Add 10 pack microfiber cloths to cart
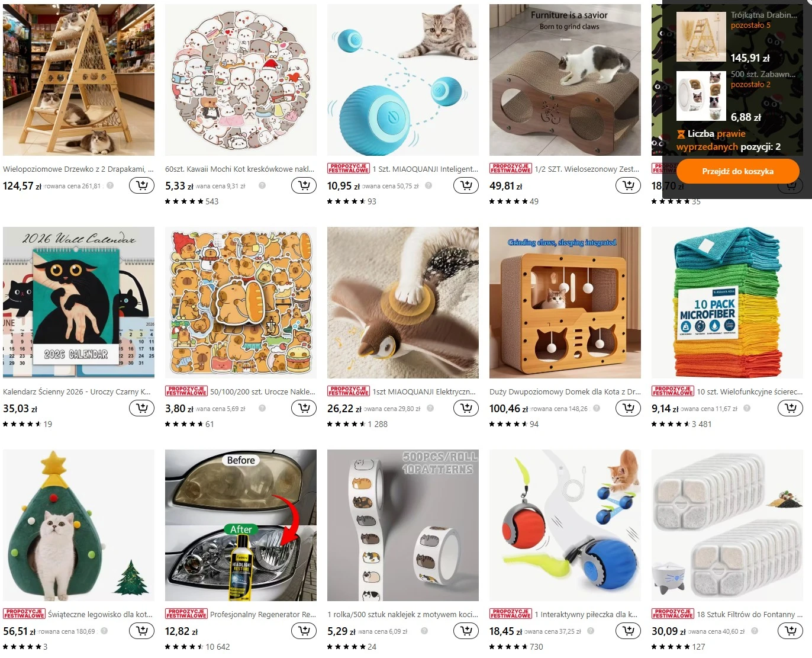 791,408
